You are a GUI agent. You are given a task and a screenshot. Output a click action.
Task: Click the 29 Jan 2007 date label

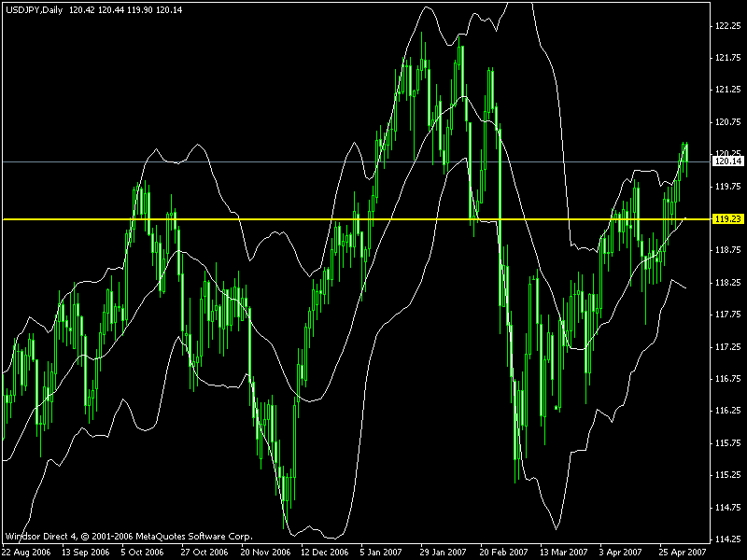click(x=443, y=553)
